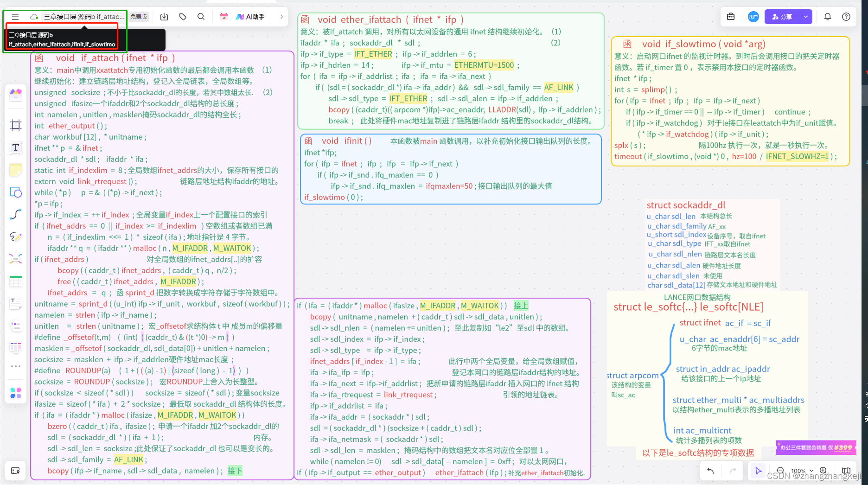Select the Table tool
This screenshot has height=485, width=868.
[16, 281]
